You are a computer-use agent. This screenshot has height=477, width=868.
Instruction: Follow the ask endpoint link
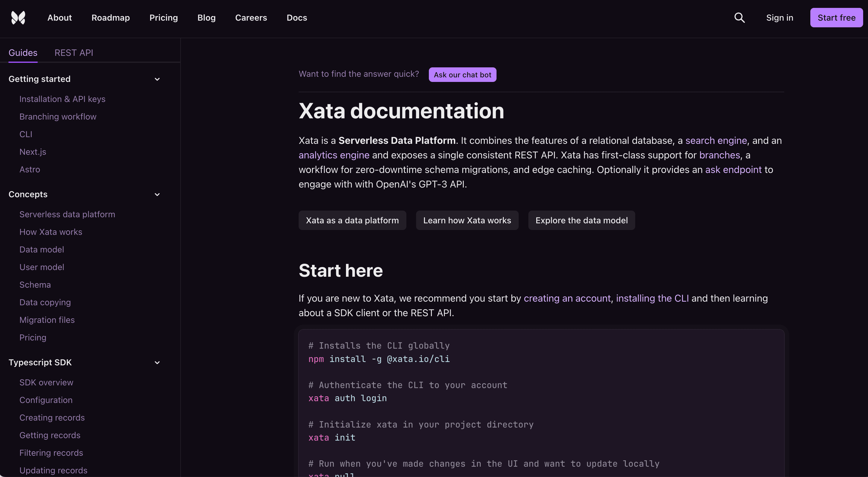[733, 169]
